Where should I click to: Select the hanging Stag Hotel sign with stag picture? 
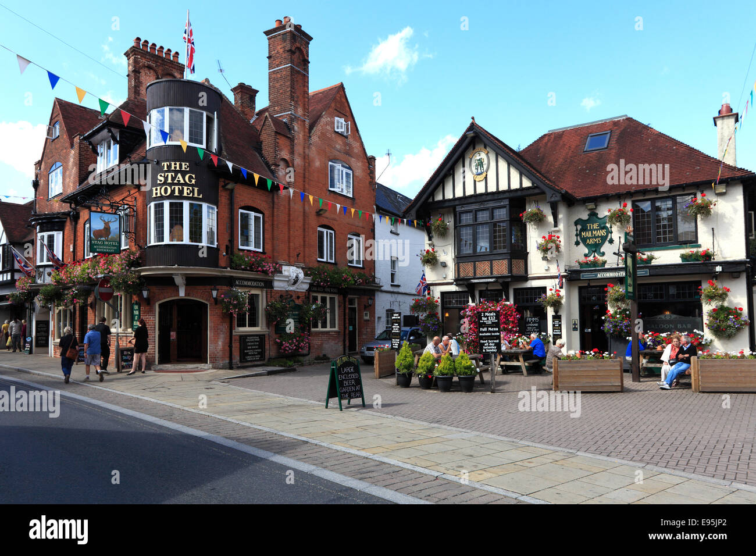click(x=105, y=233)
